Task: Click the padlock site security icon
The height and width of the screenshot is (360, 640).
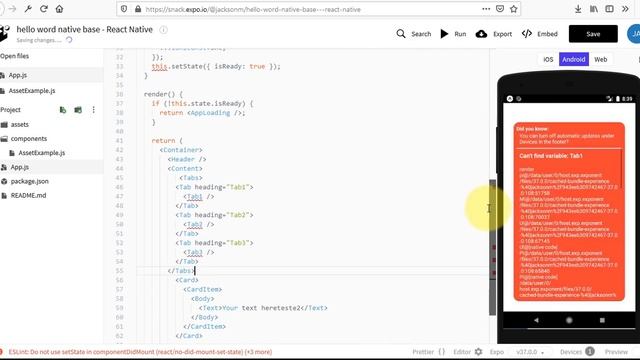Action: (x=138, y=9)
